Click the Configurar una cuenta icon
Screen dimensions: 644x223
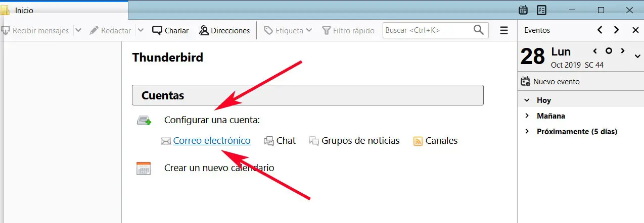point(144,120)
